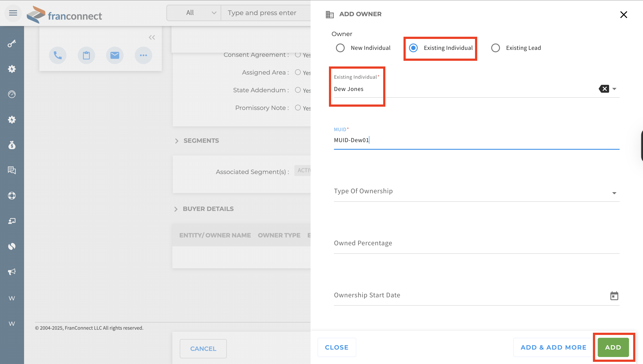The height and width of the screenshot is (364, 643).
Task: Click the phone call icon
Action: (58, 55)
